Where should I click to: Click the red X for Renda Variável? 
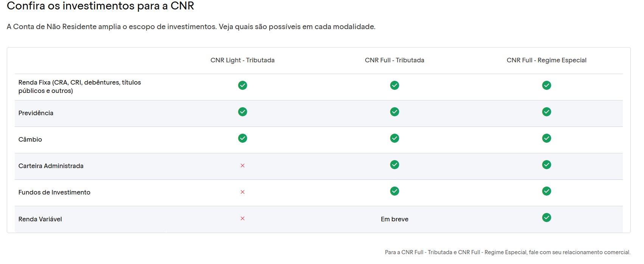[x=242, y=218]
